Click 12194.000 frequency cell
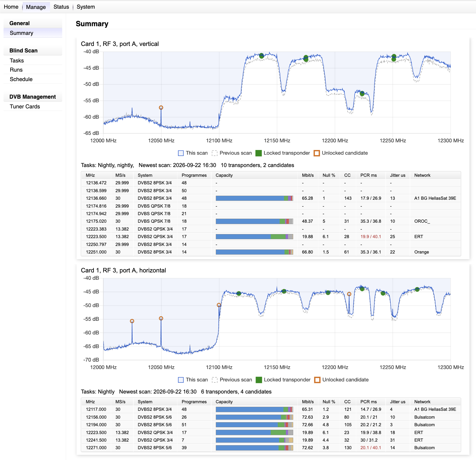The height and width of the screenshot is (460, 476). click(x=96, y=425)
